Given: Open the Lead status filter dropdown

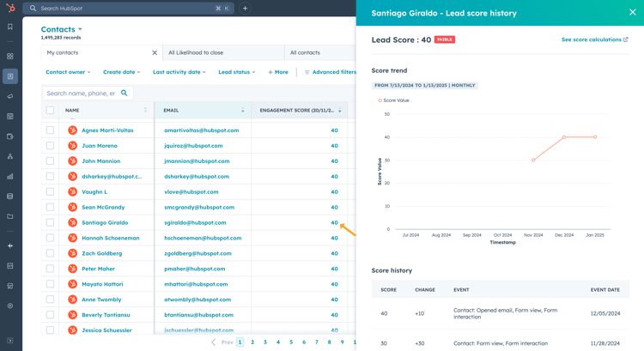Looking at the screenshot, I should click(237, 72).
